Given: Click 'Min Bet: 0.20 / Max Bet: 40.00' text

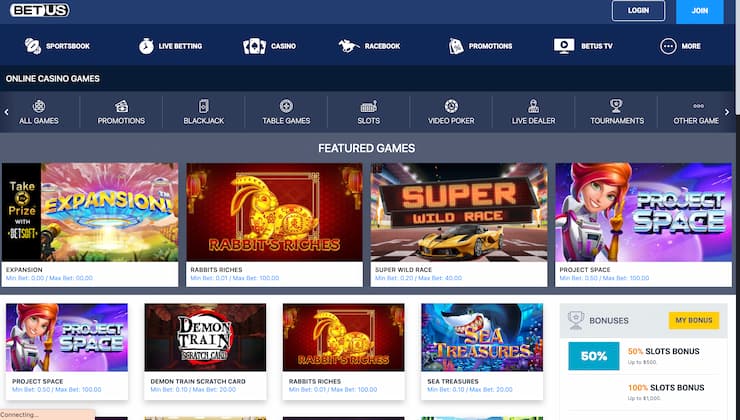Looking at the screenshot, I should coord(418,278).
